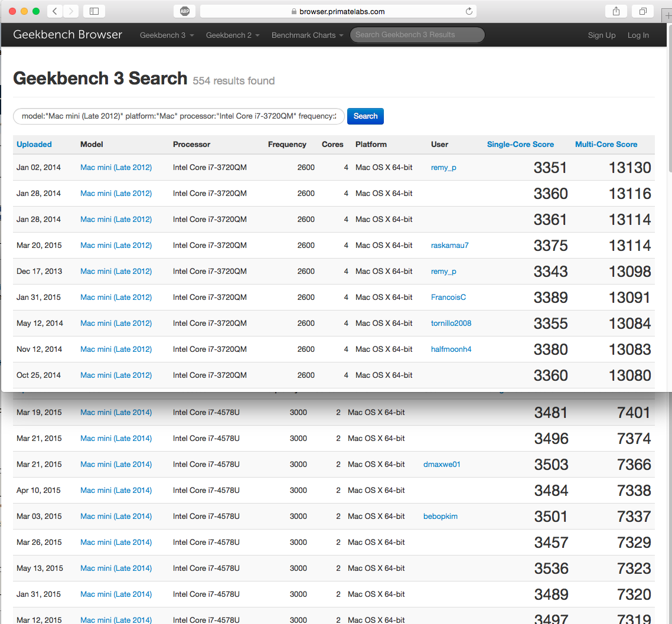Click the blue Search button
This screenshot has height=624, width=672.
tap(365, 116)
